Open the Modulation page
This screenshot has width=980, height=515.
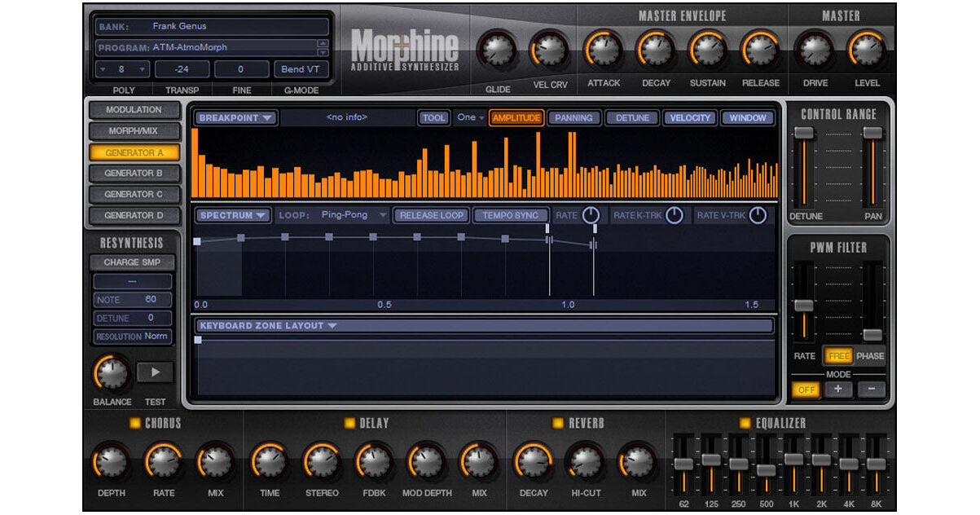click(x=134, y=110)
